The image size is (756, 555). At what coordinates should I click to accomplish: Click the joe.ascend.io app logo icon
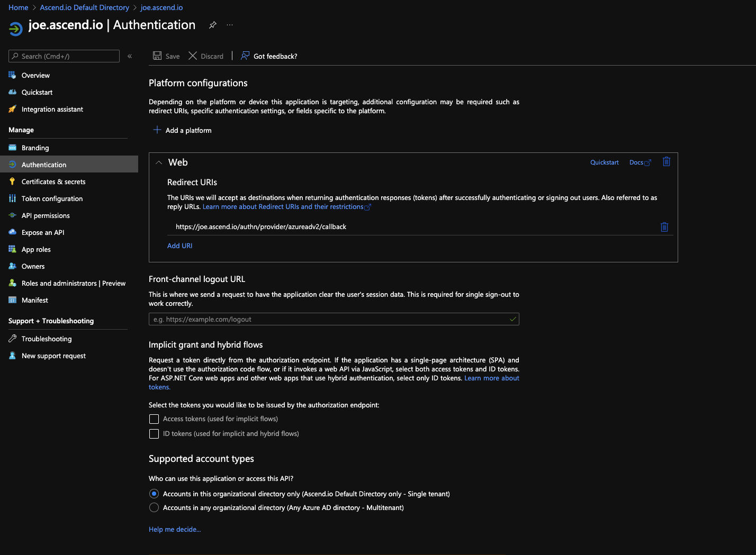coord(16,29)
